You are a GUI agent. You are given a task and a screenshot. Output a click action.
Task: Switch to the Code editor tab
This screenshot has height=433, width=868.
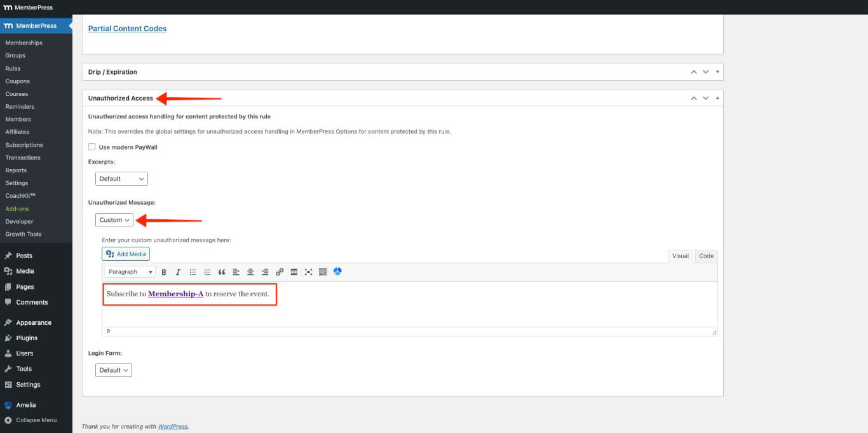[706, 256]
